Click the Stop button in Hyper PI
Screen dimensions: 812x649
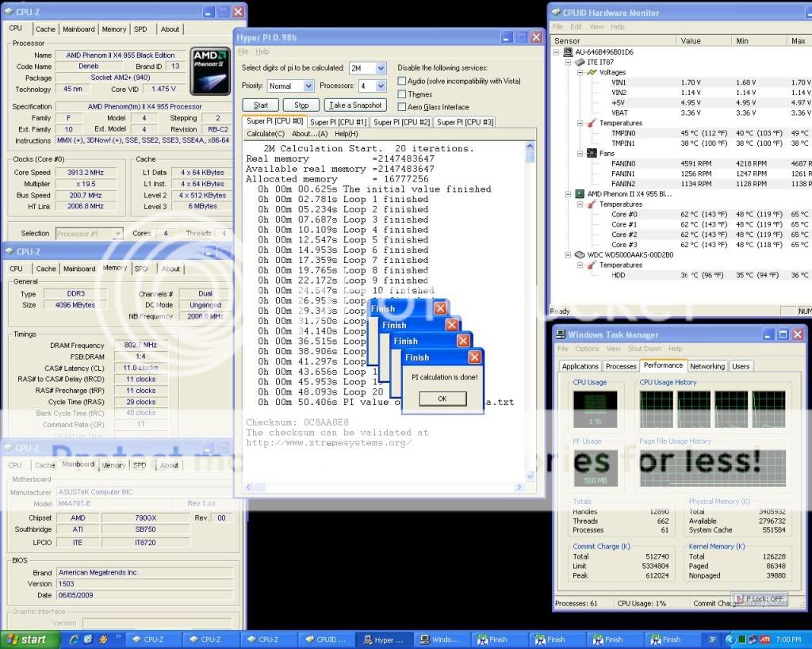(301, 105)
